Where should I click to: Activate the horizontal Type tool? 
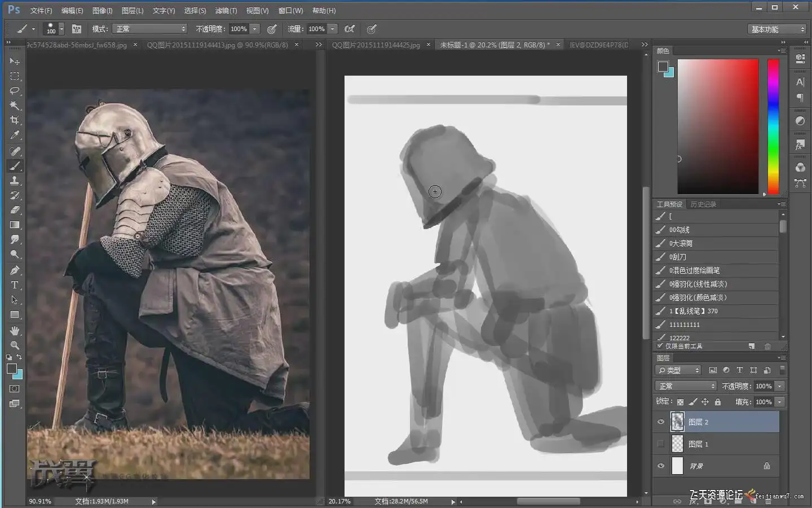tap(15, 285)
